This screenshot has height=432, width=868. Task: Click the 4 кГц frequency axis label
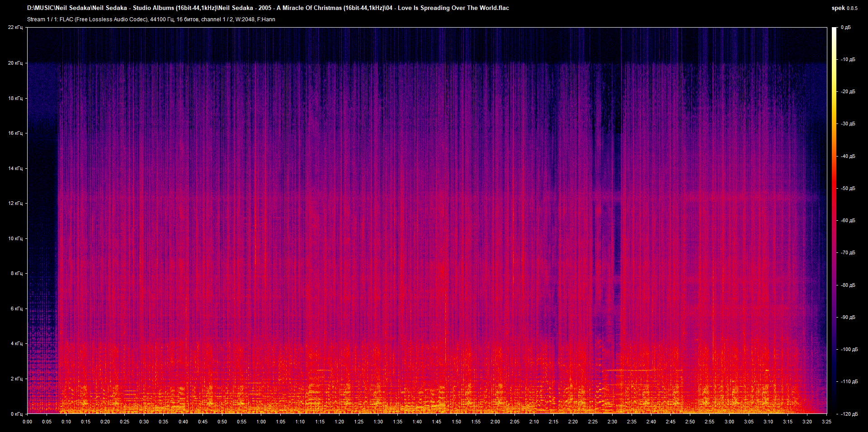tap(17, 343)
